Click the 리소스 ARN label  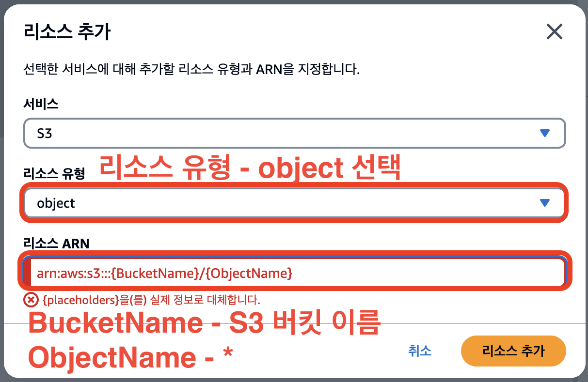56,243
